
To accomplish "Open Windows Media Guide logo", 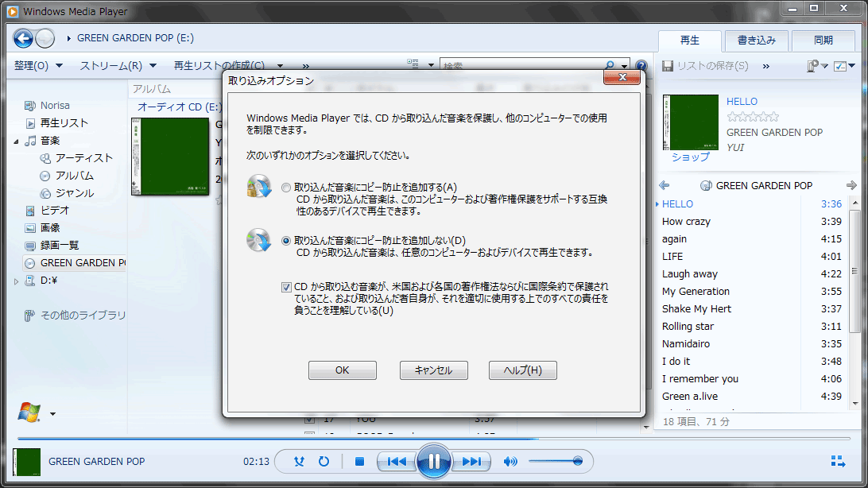I will click(x=29, y=412).
